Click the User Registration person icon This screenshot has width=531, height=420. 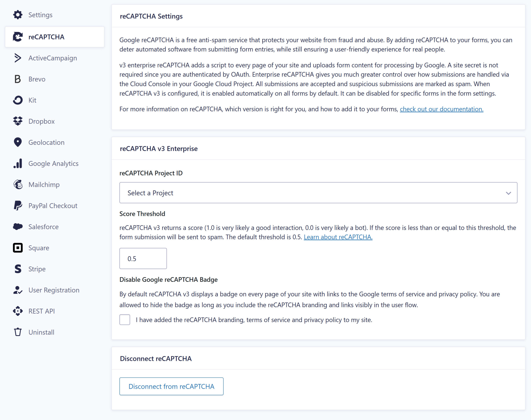(18, 290)
